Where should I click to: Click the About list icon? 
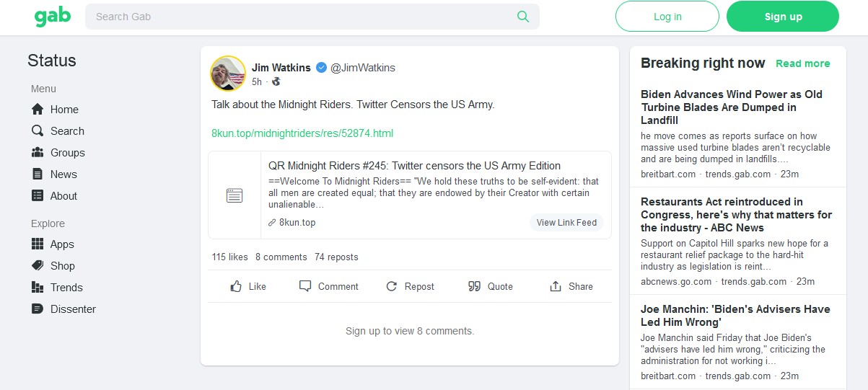[x=38, y=196]
